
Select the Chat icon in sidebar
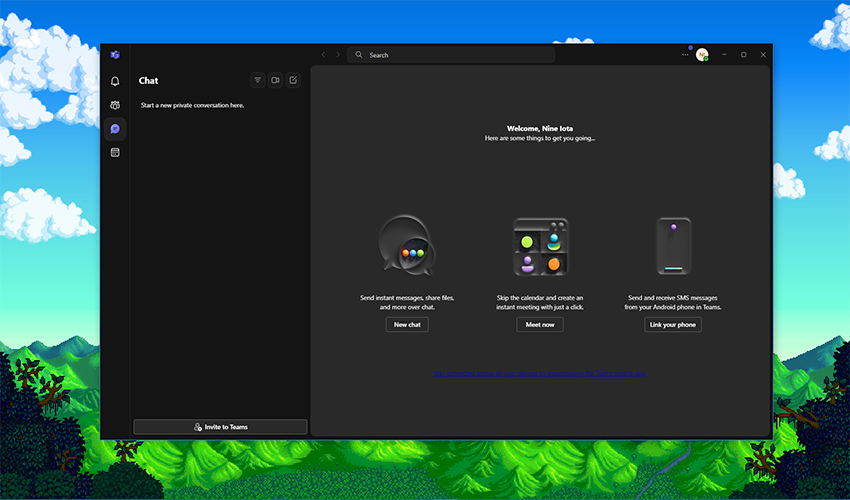pos(115,129)
